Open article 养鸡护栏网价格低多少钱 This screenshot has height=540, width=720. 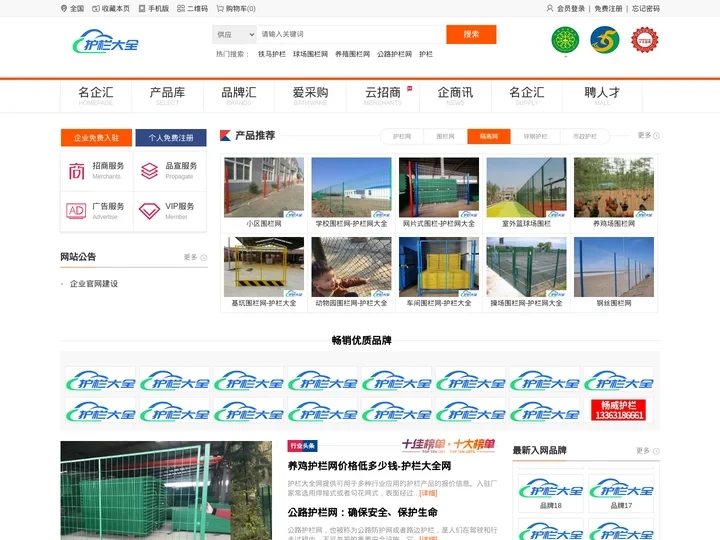369,466
